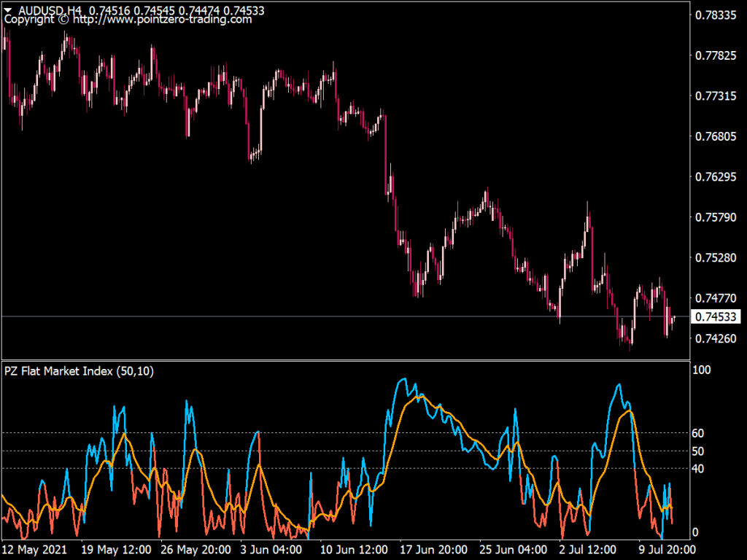Screen dimensions: 747x560
Task: Click the horizontal bid price line
Action: pyautogui.click(x=292, y=316)
